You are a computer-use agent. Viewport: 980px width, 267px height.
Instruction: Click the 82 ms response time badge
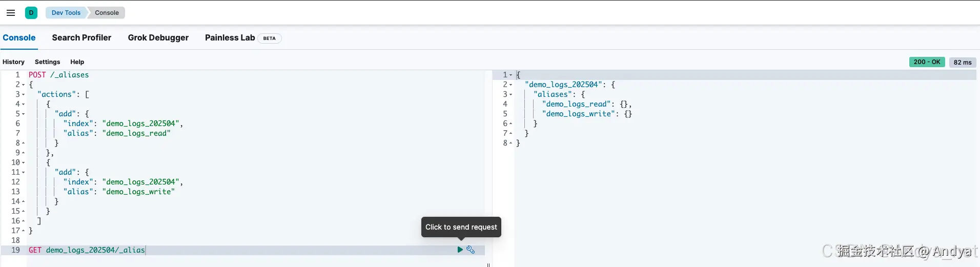point(963,62)
